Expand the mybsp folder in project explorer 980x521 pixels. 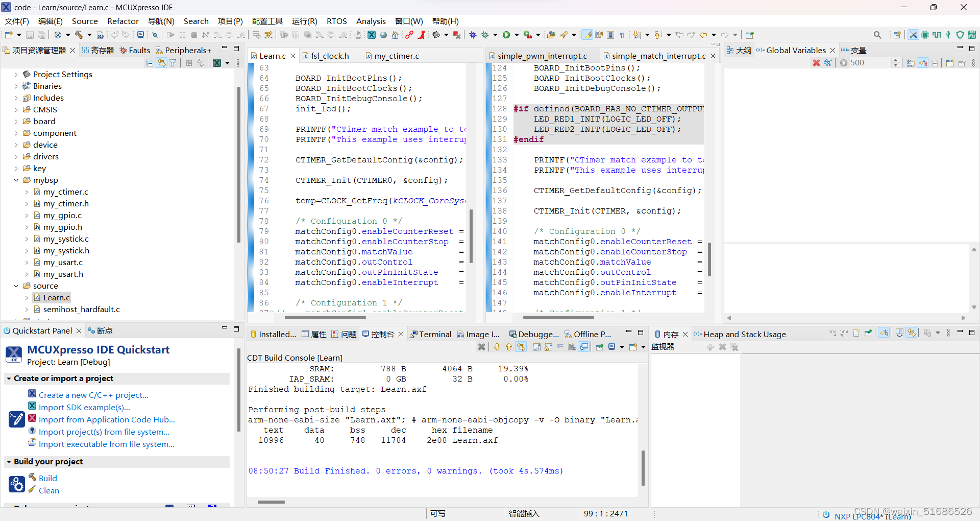[16, 180]
